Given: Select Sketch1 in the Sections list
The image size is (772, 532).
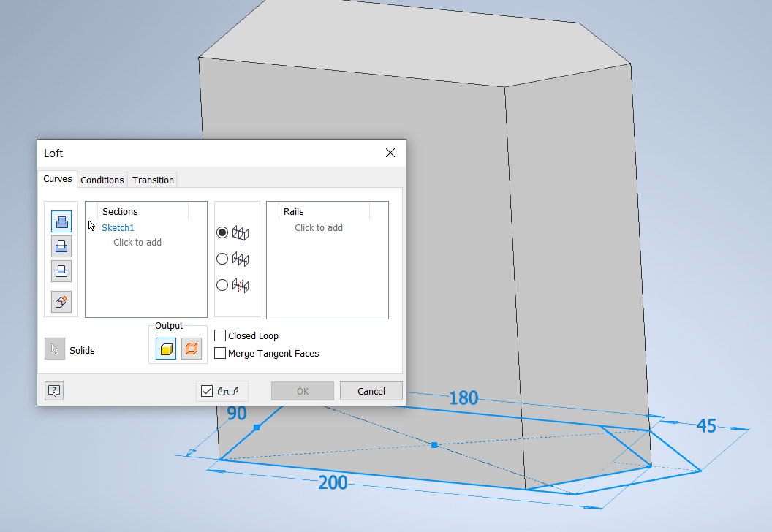Looking at the screenshot, I should click(x=116, y=227).
